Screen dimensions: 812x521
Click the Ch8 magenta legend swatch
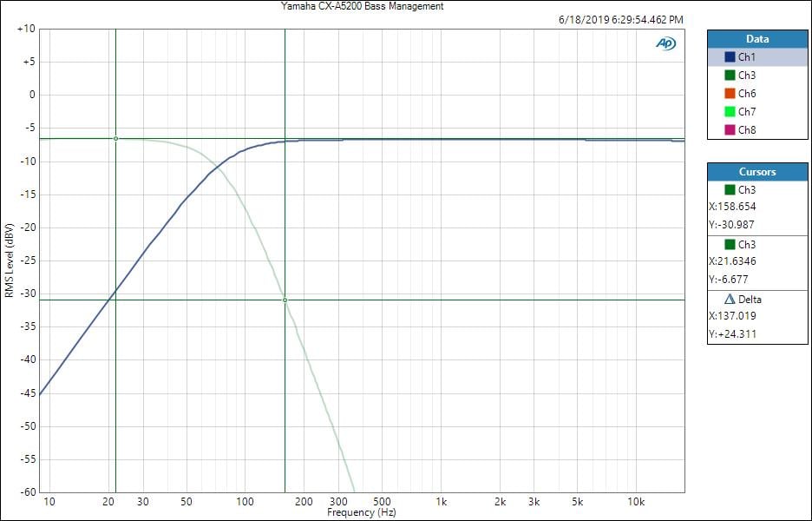coord(730,130)
